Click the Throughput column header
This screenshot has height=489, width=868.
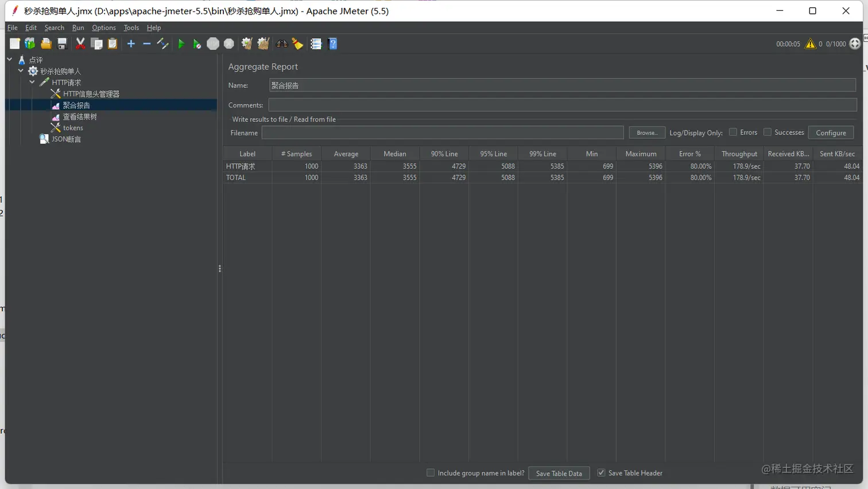coord(739,154)
